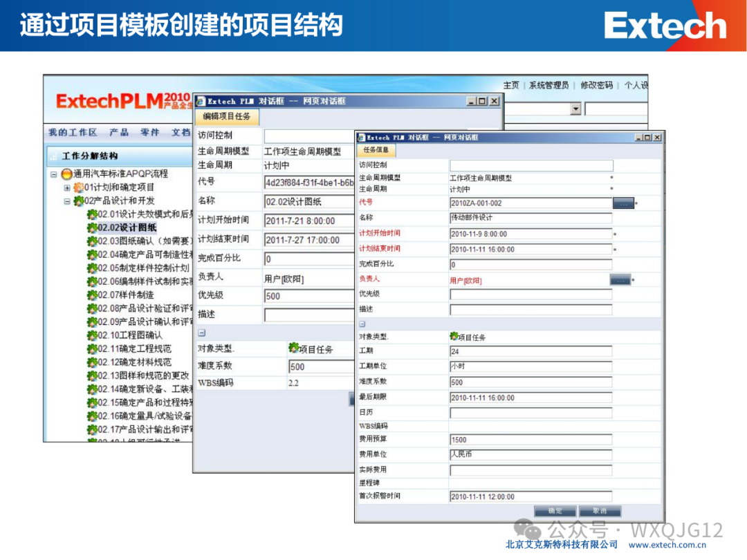Click the 工期单位 field showing 小时
This screenshot has width=747, height=560.
pyautogui.click(x=531, y=366)
